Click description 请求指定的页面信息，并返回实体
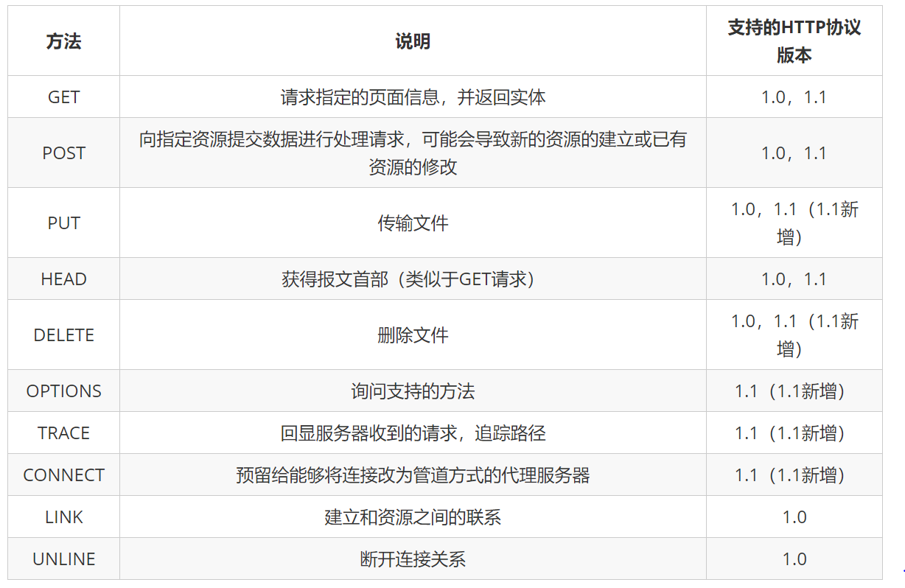905x588 pixels. pyautogui.click(x=413, y=97)
